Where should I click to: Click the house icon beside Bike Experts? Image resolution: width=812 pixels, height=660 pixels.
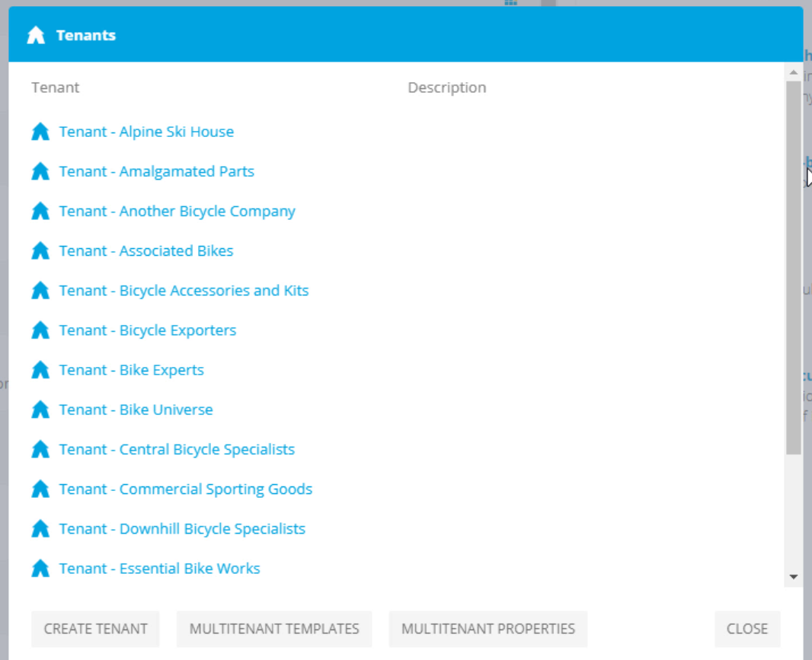[x=40, y=369]
